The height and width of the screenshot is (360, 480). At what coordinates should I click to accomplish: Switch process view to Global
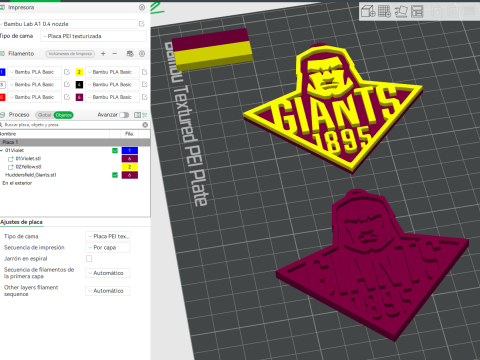pos(44,115)
